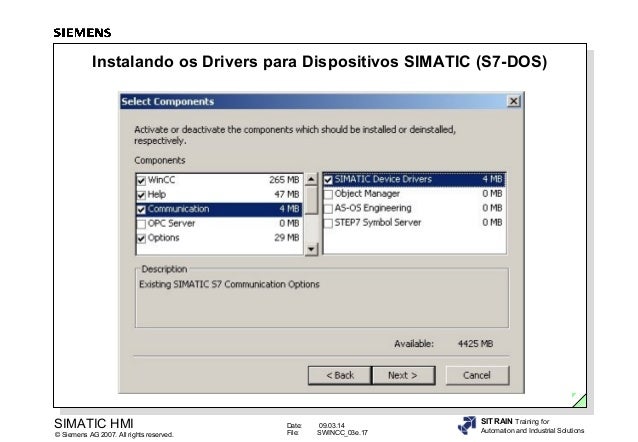This screenshot has height=442, width=638.
Task: Close the Select Components dialog
Action: (514, 101)
